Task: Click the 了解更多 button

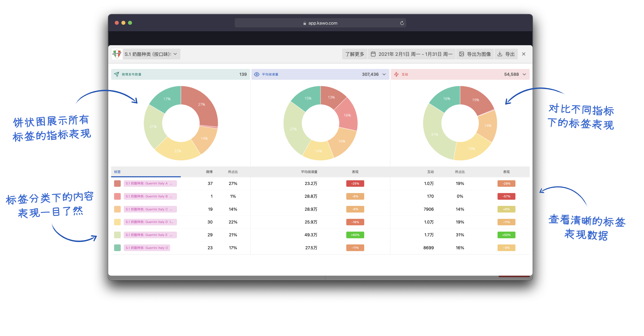Action: pyautogui.click(x=355, y=54)
